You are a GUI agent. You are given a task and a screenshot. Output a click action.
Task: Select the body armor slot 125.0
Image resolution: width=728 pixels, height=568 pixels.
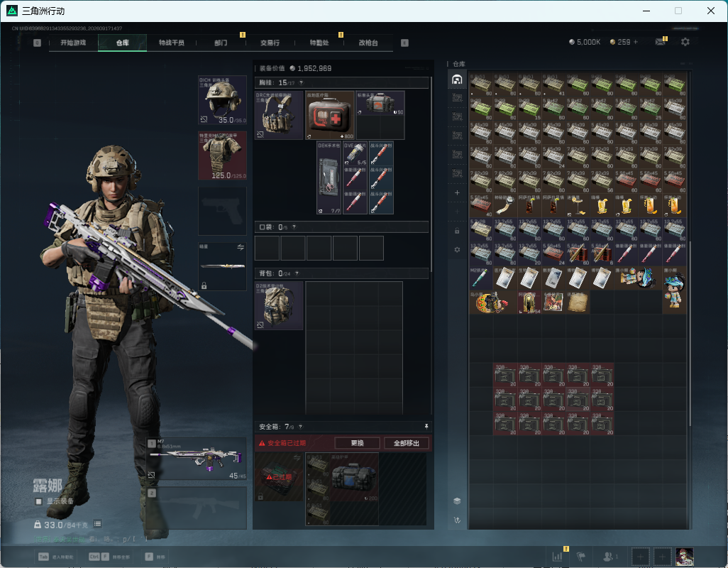click(x=222, y=155)
